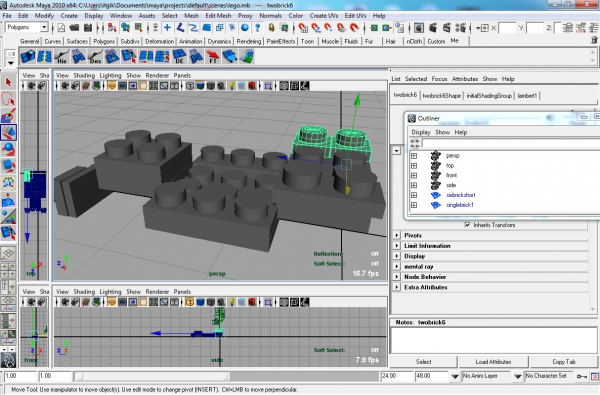Expand the Display attribute section
The image size is (600, 395).
[397, 256]
